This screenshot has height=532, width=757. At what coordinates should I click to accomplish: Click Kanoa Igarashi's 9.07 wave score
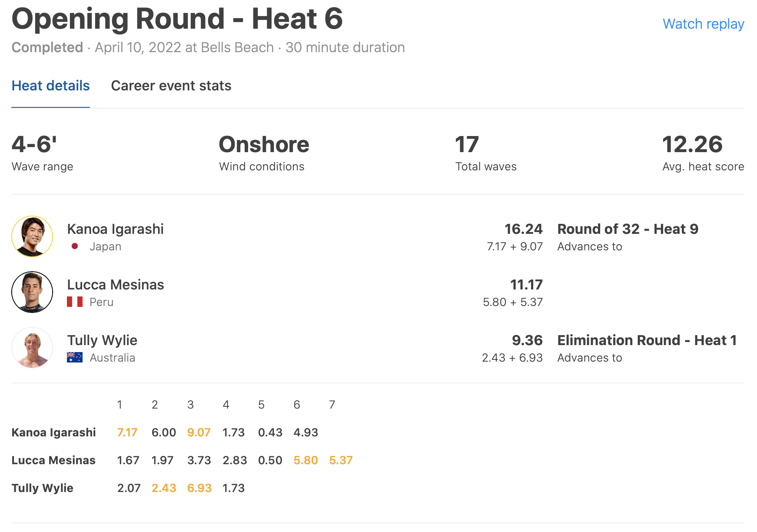pos(199,432)
